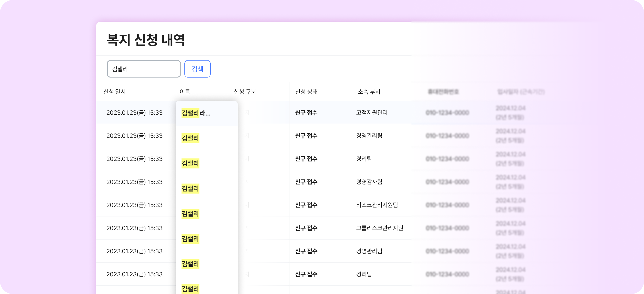Screen dimensions: 644x294
Task: Click 신규 접수 status in 고객지원관리 row
Action: click(x=306, y=113)
